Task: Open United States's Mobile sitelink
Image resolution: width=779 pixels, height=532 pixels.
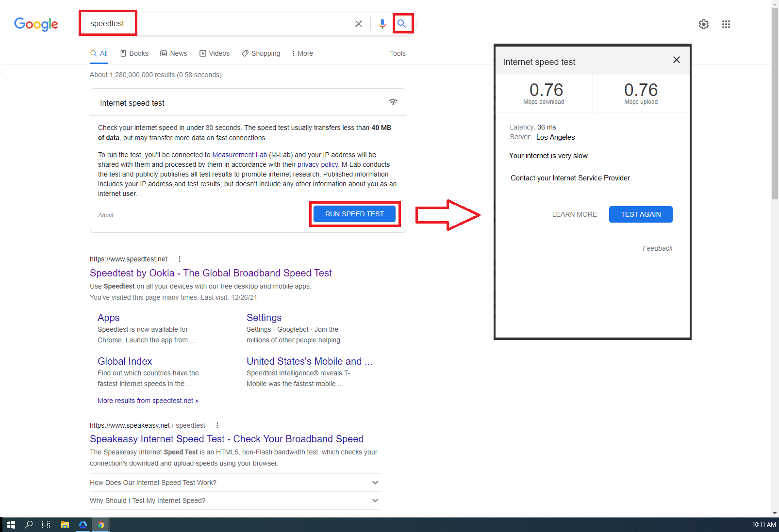Action: pos(310,361)
